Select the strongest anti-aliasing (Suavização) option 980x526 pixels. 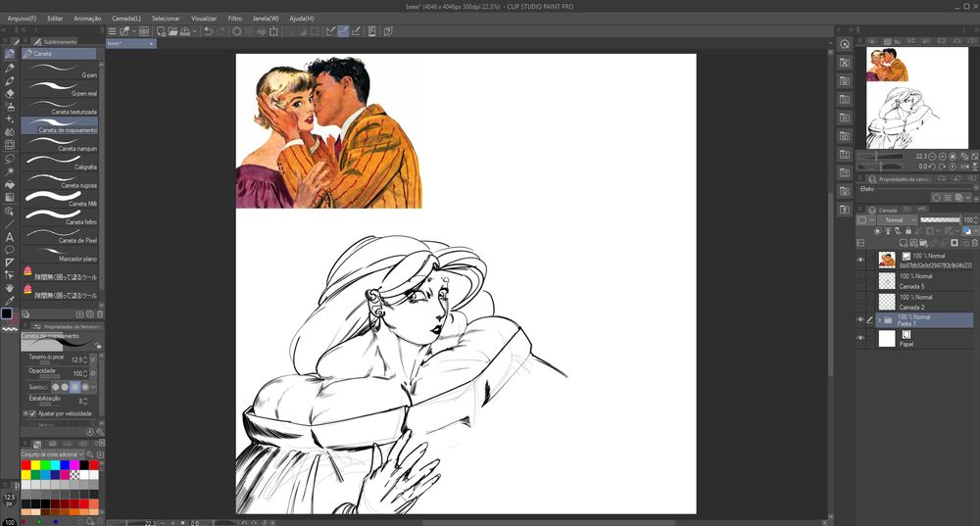click(x=85, y=387)
